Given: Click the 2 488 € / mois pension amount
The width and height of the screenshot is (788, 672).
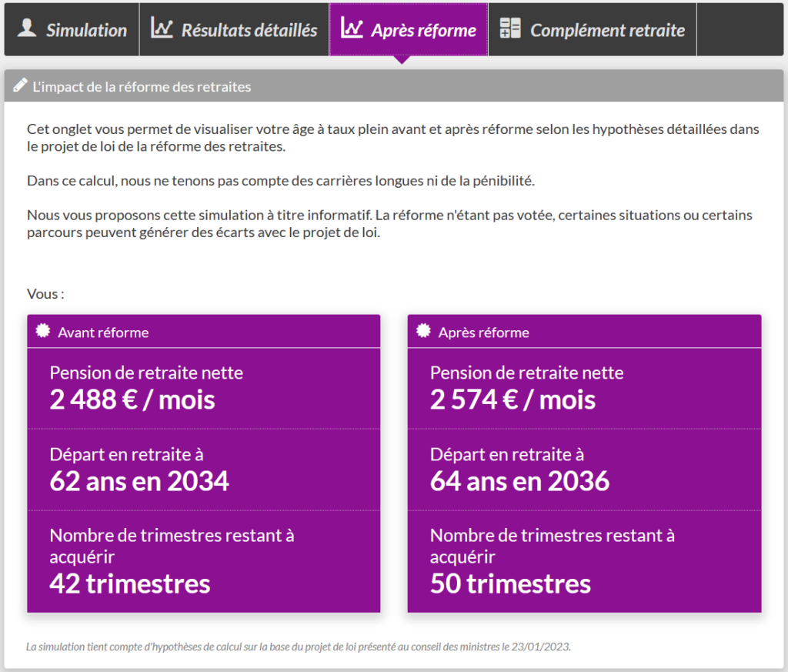Looking at the screenshot, I should tap(132, 400).
